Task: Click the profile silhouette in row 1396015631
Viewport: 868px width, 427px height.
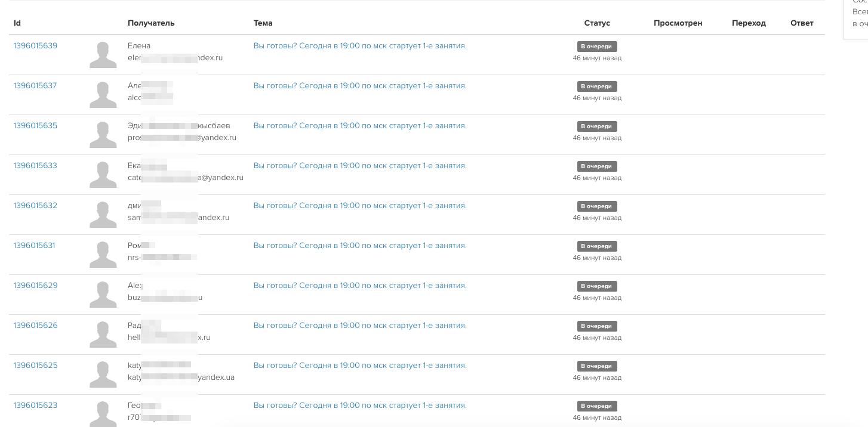Action: [x=103, y=254]
